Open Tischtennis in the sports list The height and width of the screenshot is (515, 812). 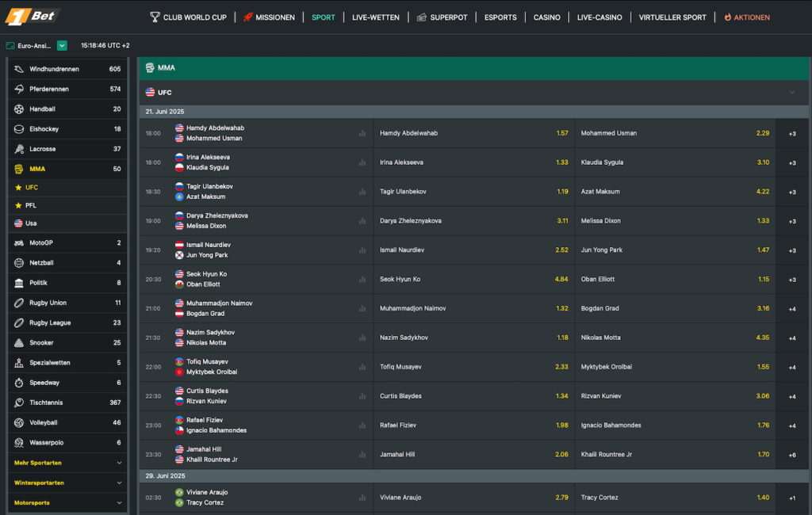[x=67, y=402]
